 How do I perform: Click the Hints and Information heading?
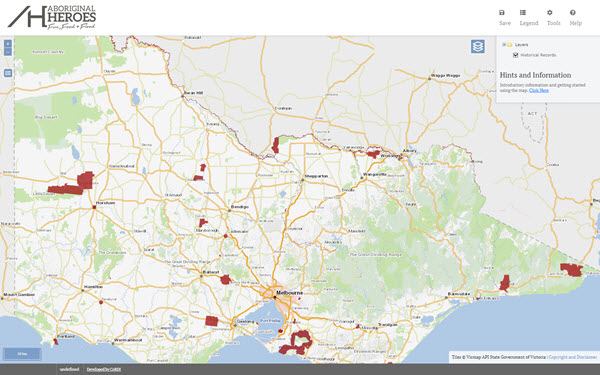(535, 75)
